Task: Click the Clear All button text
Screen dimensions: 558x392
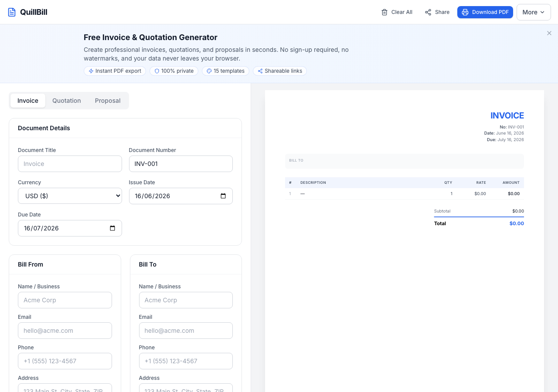Action: (402, 12)
